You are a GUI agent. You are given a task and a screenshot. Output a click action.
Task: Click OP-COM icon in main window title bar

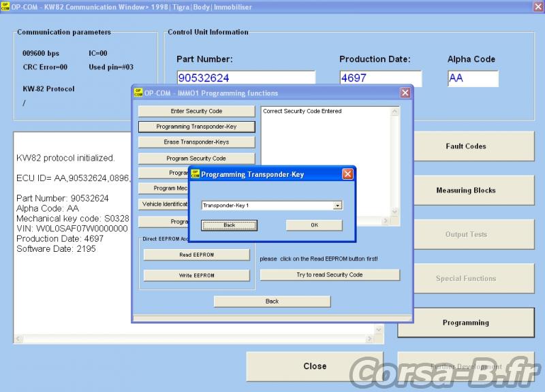point(5,6)
